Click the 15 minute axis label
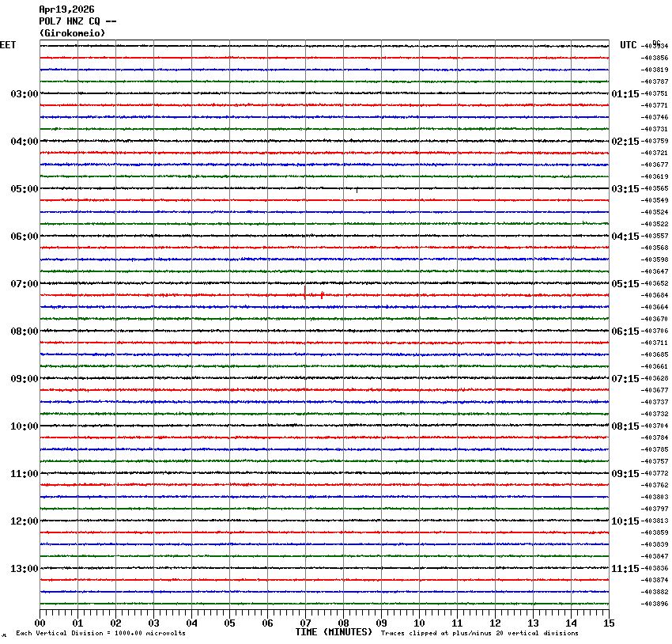Image resolution: width=672 pixels, height=644 pixels. coord(609,623)
